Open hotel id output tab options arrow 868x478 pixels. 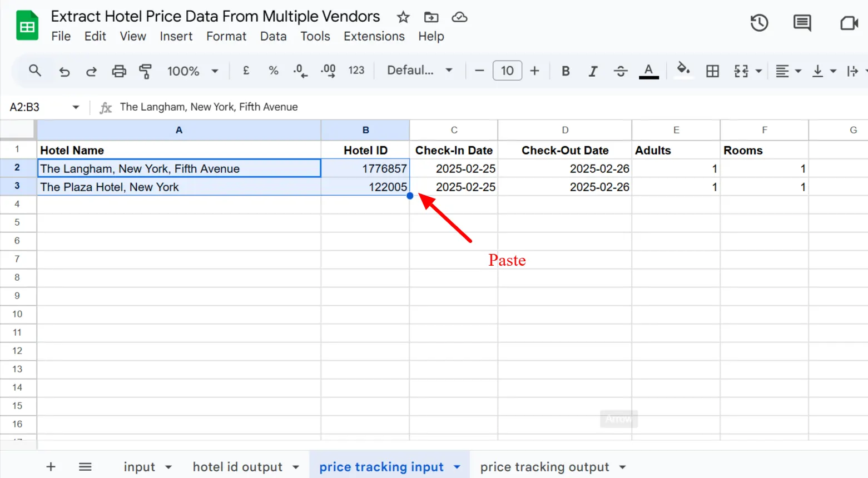click(x=296, y=467)
